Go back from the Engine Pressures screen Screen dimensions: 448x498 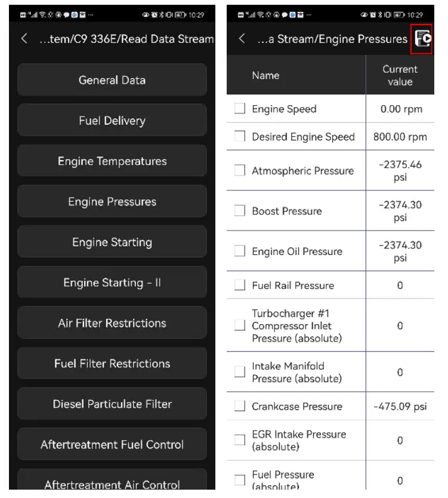click(242, 39)
